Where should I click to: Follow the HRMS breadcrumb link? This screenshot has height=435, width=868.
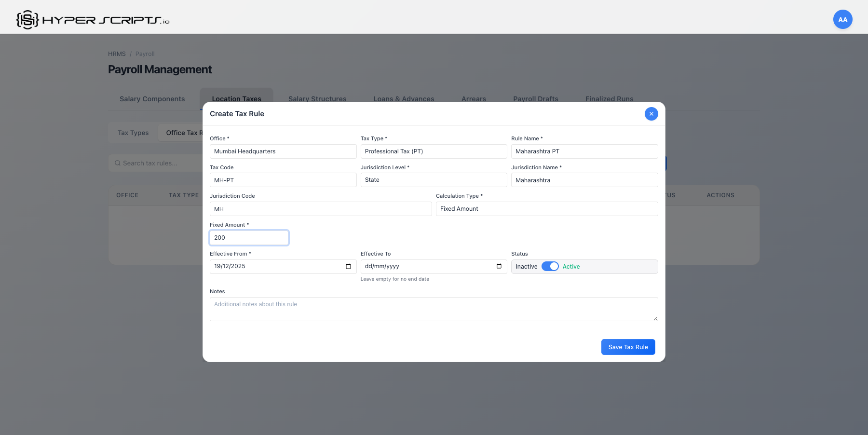point(117,54)
